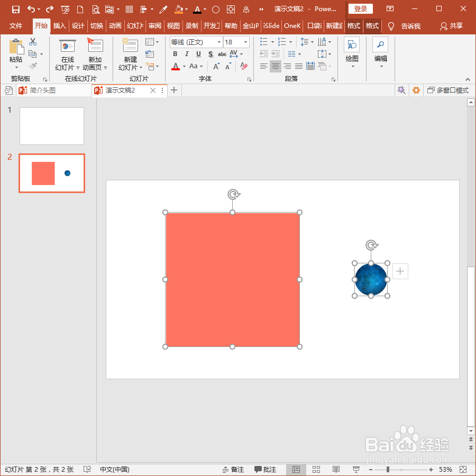The image size is (476, 476).
Task: Justify the paragraph text
Action: point(299,66)
